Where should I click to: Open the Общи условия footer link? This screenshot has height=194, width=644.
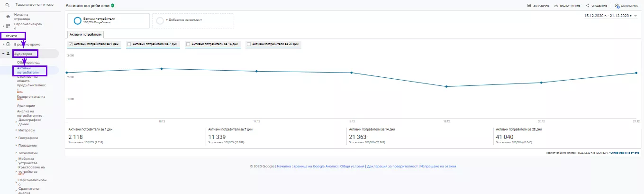(352, 166)
